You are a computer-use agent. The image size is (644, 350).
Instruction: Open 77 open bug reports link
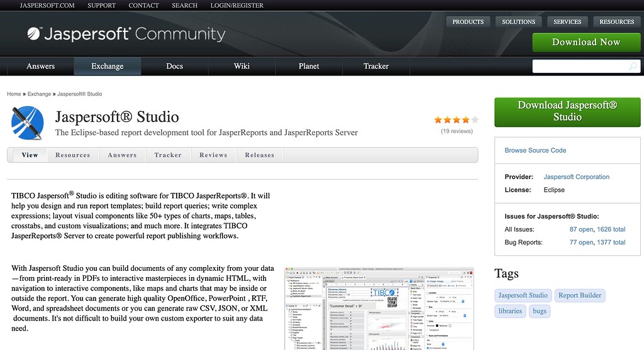(x=581, y=243)
